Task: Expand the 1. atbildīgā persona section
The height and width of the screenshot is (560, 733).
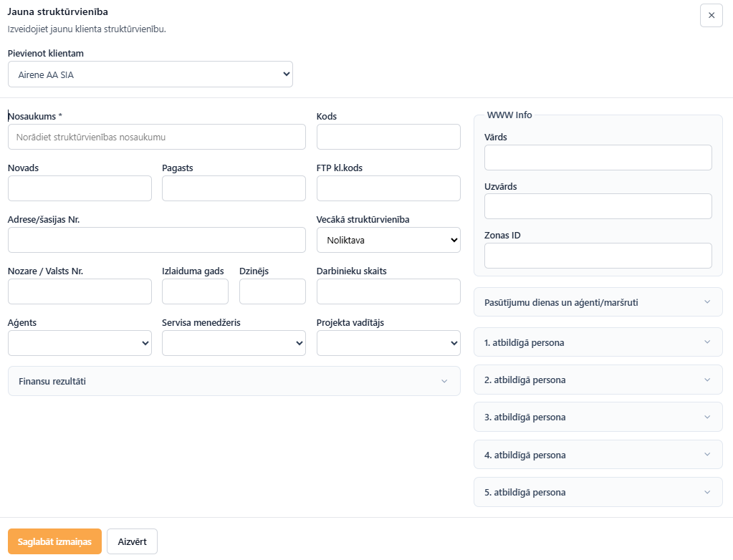Action: click(x=598, y=342)
